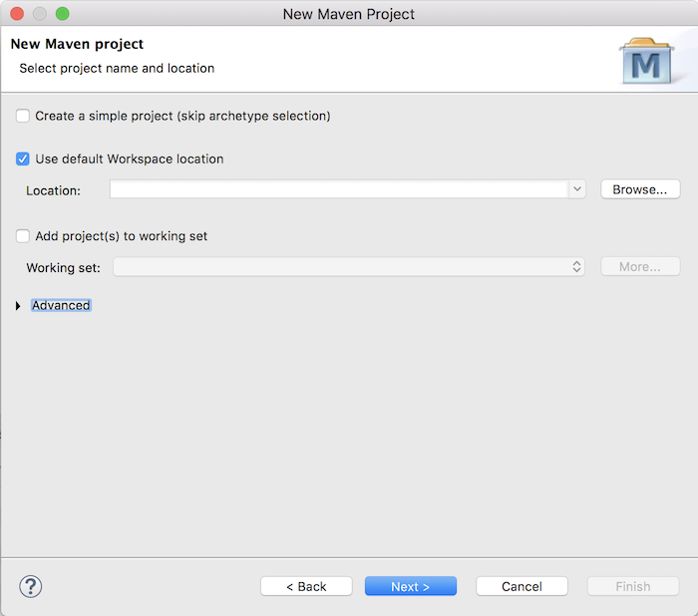698x616 pixels.
Task: Open the Working set combo box
Action: tap(349, 266)
